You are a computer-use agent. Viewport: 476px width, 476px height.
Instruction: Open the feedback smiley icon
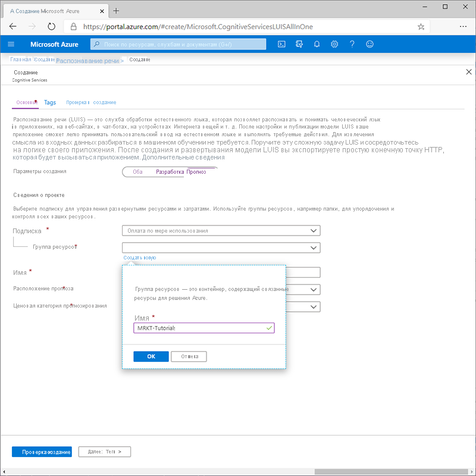[369, 44]
